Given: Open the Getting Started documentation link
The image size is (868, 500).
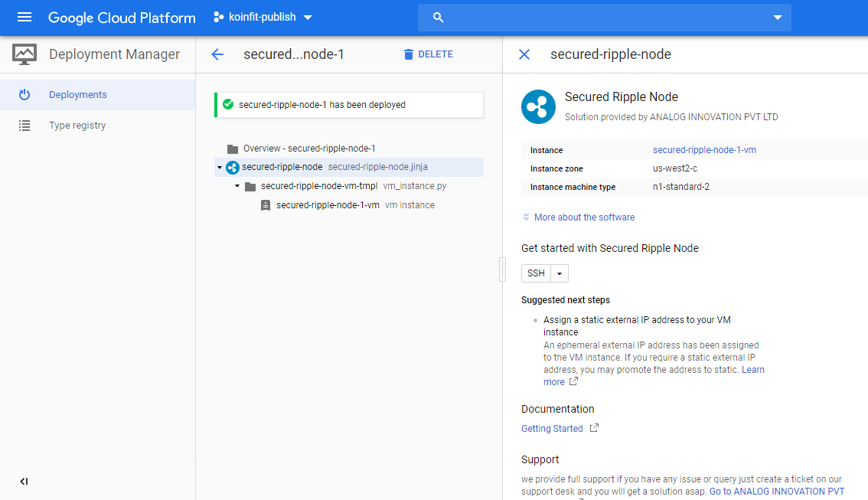Looking at the screenshot, I should [552, 429].
